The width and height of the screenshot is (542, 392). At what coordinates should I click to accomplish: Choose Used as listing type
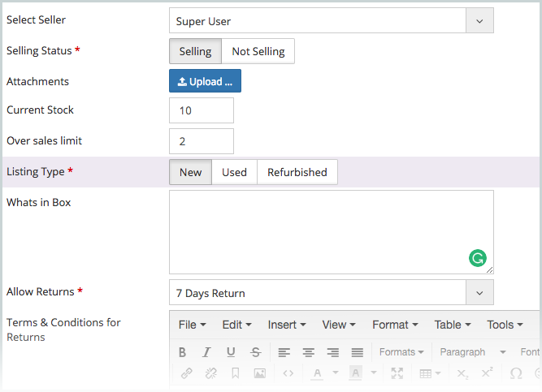[x=234, y=172]
